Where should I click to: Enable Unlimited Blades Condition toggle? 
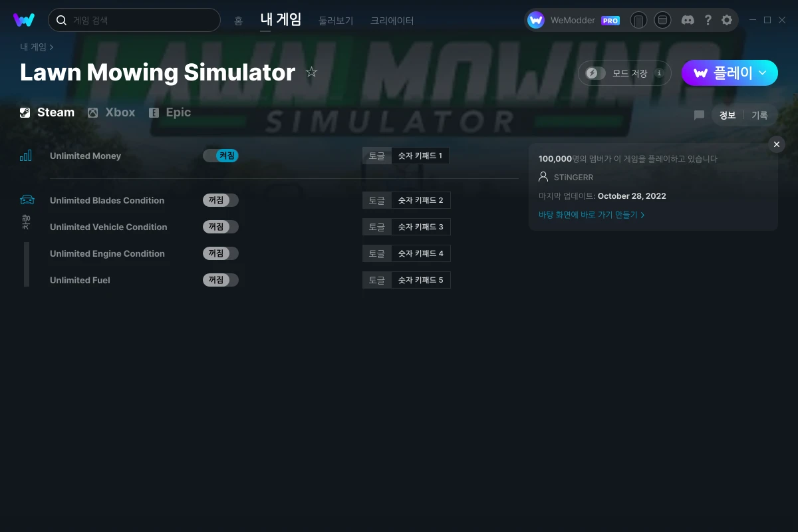(220, 200)
